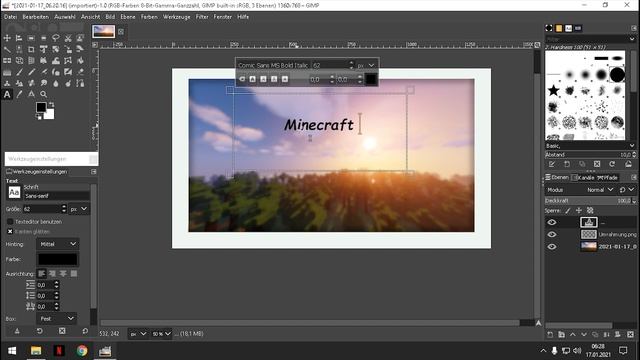This screenshot has width=640, height=360.
Task: Raise layer with up arrow button
Action: [x=573, y=334]
